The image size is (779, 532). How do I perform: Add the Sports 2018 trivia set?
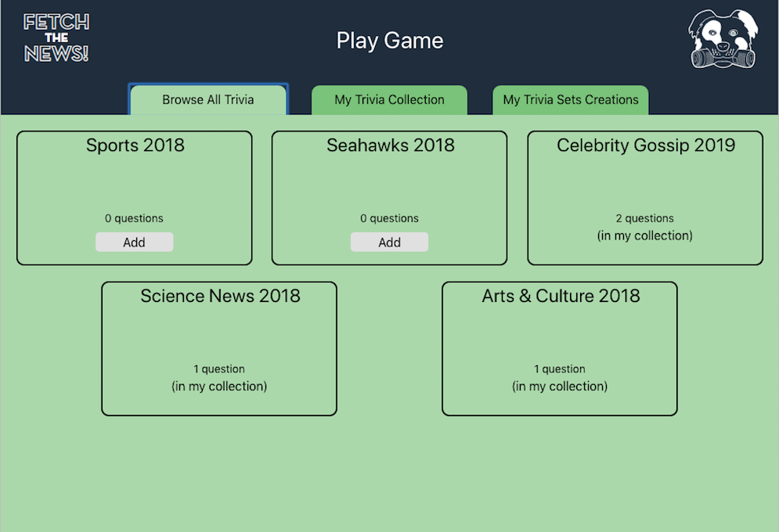tap(135, 243)
